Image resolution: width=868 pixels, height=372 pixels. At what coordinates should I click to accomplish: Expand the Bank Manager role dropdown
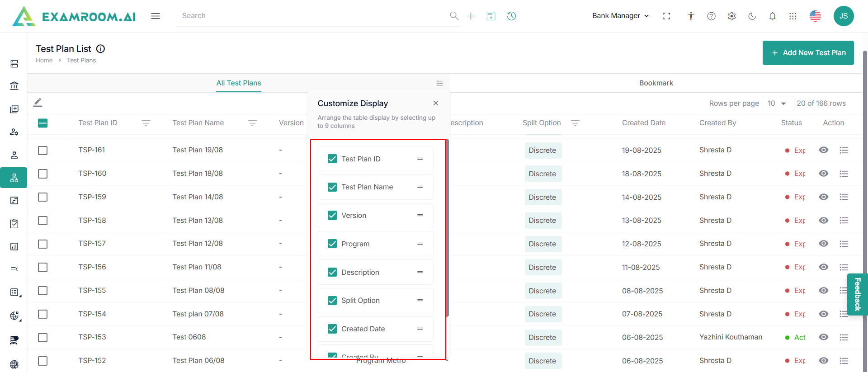[x=620, y=16]
